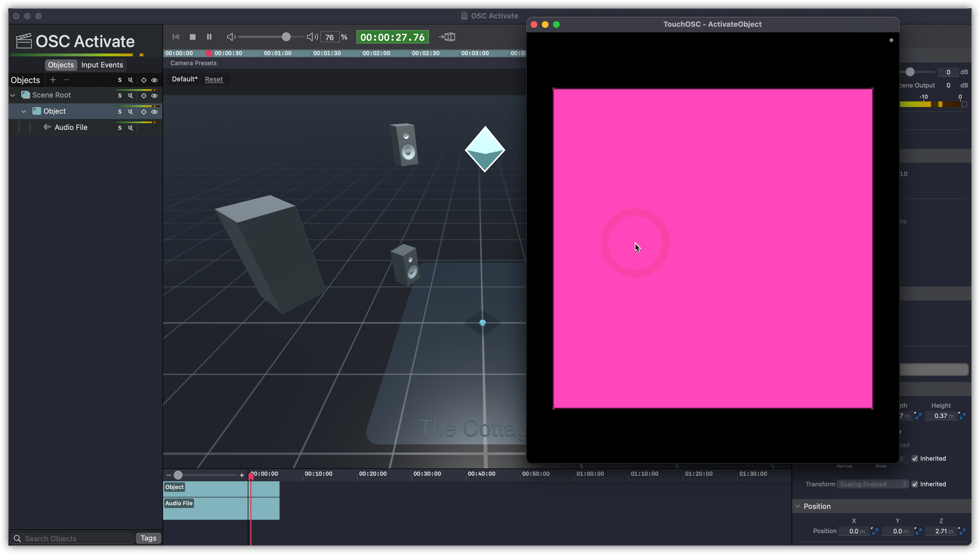Click the small dot in TouchOSC top-right corner

(891, 40)
